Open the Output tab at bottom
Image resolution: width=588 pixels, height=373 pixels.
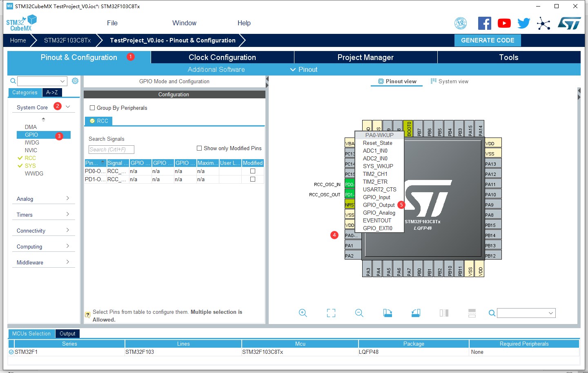67,333
